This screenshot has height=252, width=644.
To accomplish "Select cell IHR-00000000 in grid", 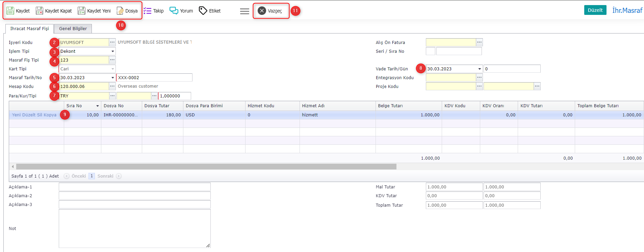I will click(121, 115).
